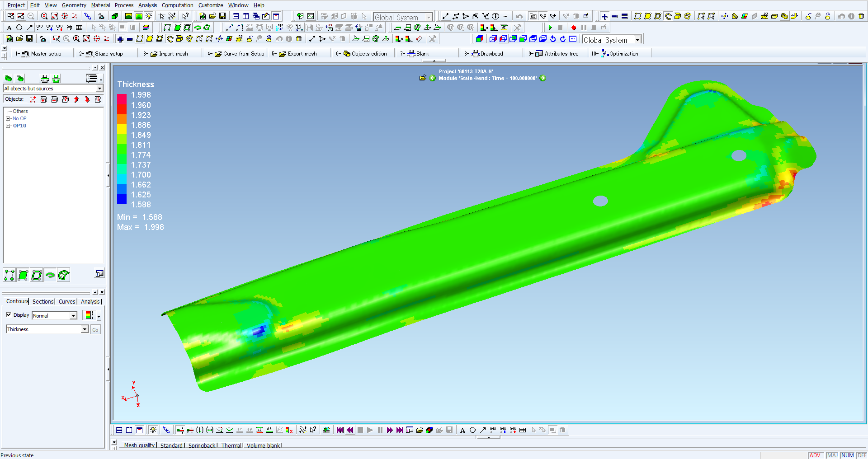
Task: Toggle the shaded mesh display mode button
Action: pos(23,275)
